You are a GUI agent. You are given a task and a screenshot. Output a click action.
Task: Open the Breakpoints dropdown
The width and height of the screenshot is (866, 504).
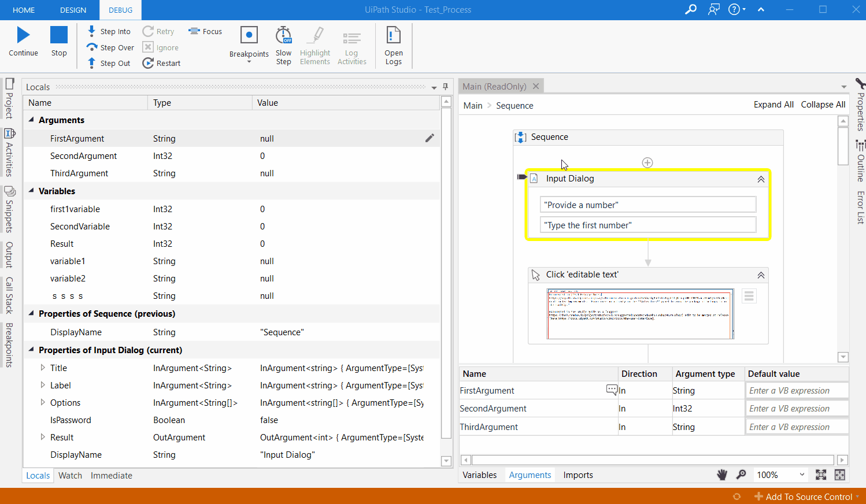click(249, 60)
